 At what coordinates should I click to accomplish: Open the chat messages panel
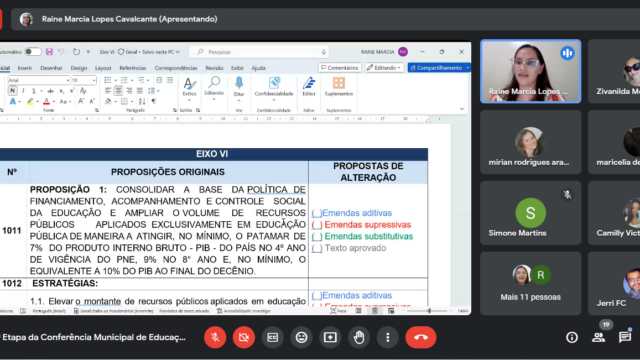[625, 337]
